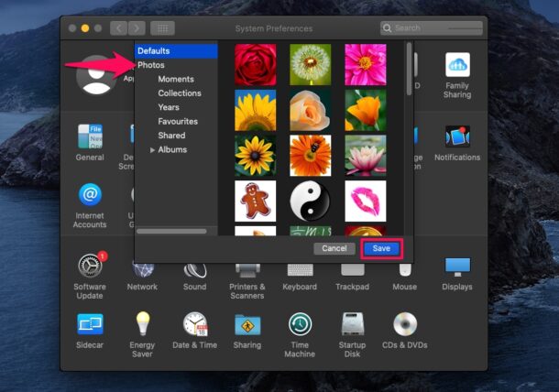Open the Mouse preferences pane
This screenshot has height=392, width=559.
click(405, 270)
